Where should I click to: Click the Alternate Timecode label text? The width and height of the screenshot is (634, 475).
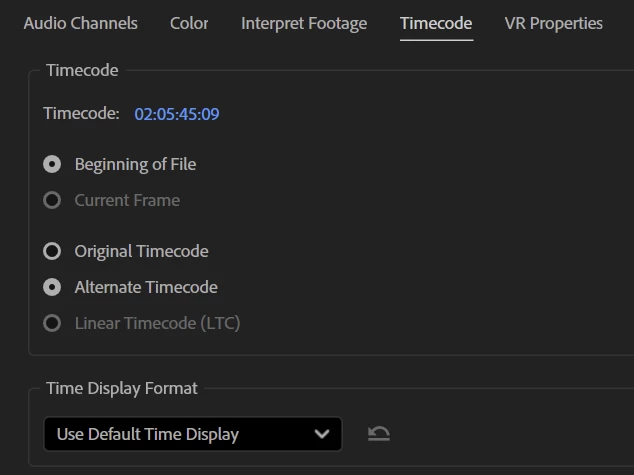tap(146, 287)
